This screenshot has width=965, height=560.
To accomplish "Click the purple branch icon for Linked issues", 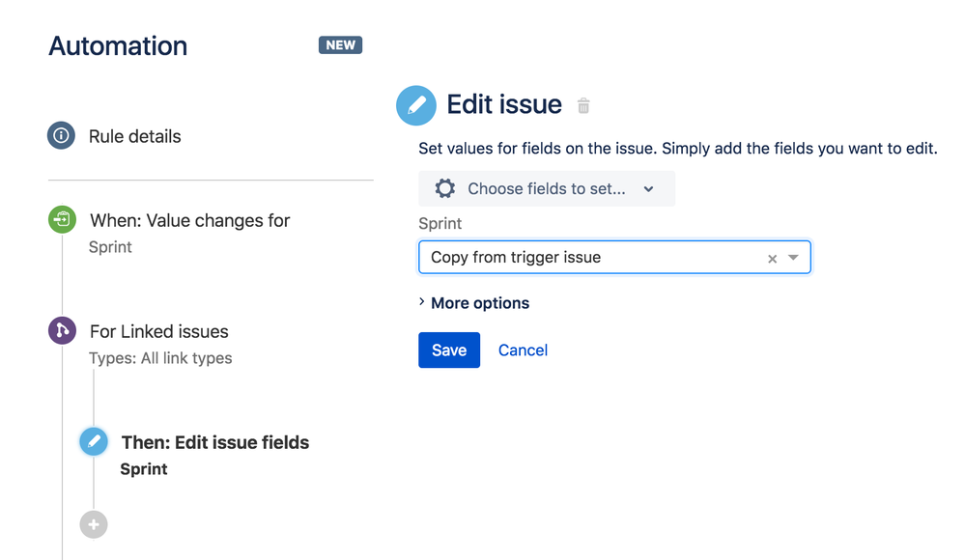I will coord(61,330).
